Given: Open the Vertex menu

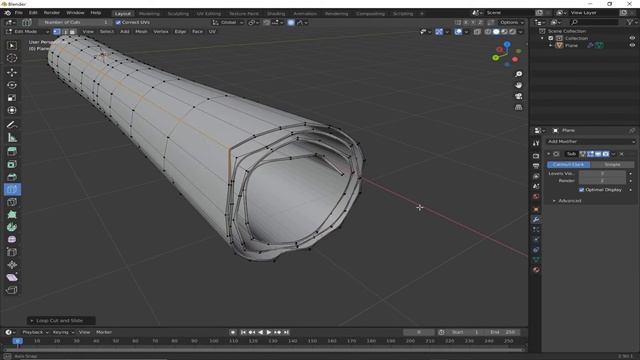Looking at the screenshot, I should [161, 31].
